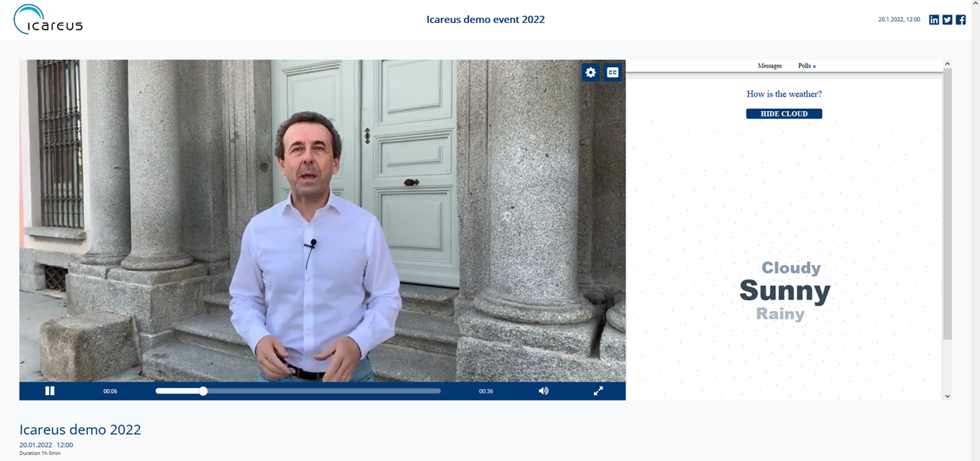Click the word Sunny in cloud
This screenshot has width=980, height=461.
pos(784,291)
